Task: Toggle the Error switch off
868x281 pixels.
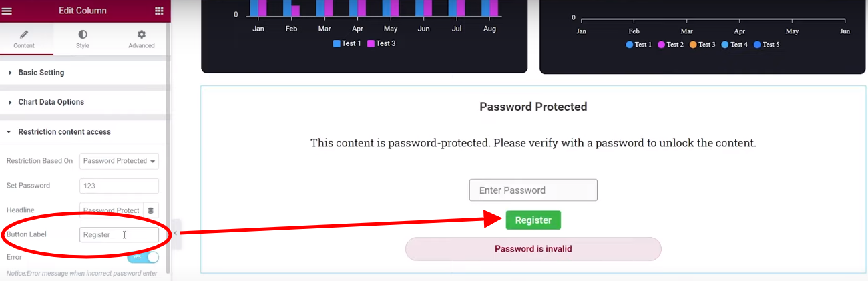Action: pos(143,257)
